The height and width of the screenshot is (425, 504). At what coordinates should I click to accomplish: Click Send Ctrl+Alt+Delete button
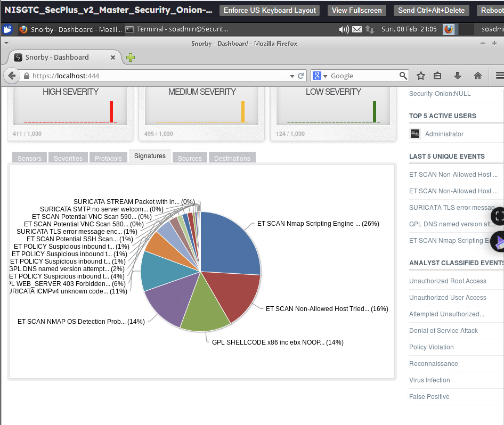click(x=432, y=10)
